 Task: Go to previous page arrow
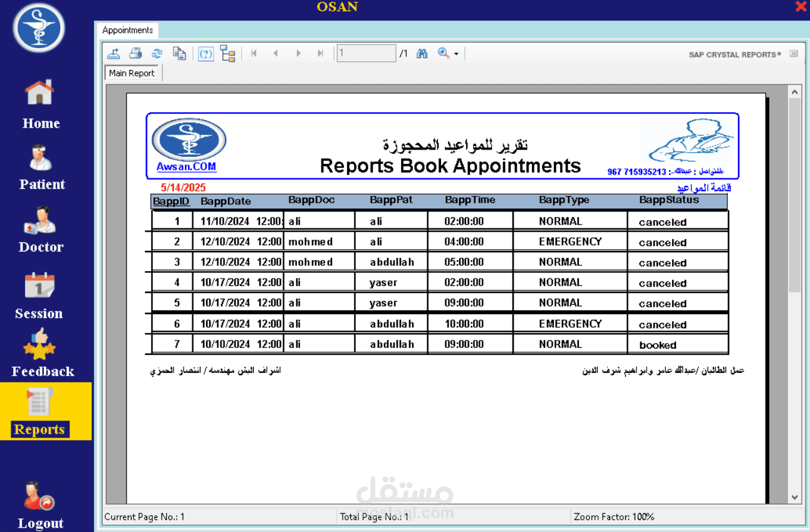tap(276, 54)
